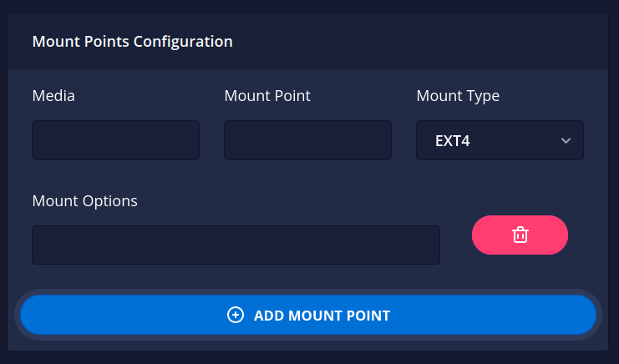Viewport: 619px width, 364px height.
Task: Click the ADD MOUNT POINT button
Action: 308,315
